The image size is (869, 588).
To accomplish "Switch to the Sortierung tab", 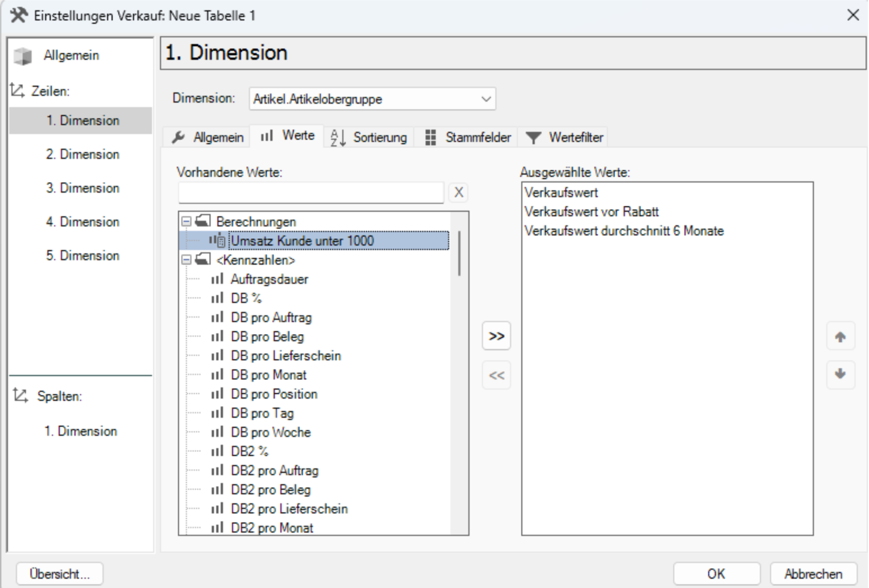I will coord(369,137).
